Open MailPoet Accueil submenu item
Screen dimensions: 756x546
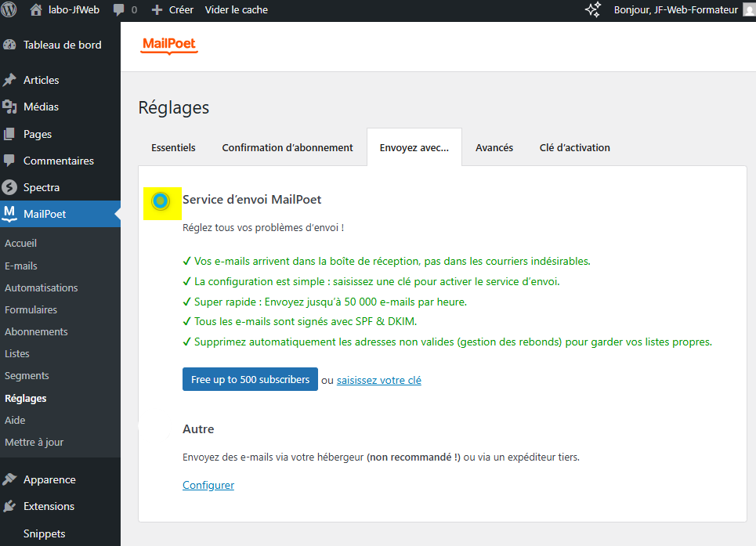20,244
